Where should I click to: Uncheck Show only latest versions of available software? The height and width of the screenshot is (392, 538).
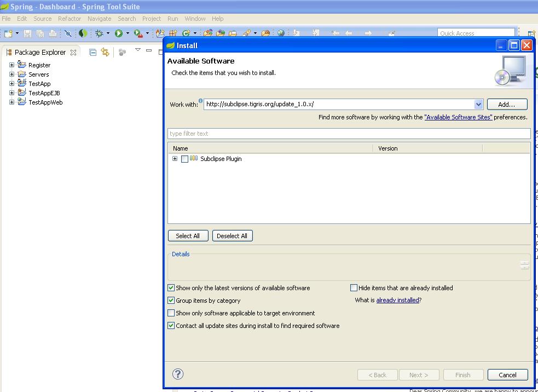coord(171,287)
